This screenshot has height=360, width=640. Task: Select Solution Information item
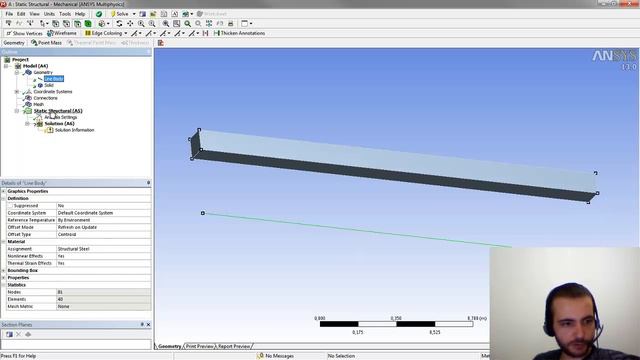pos(74,130)
